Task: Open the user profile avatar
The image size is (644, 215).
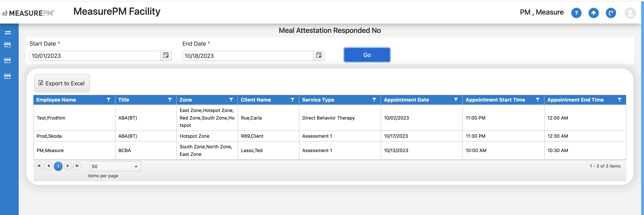Action: pyautogui.click(x=630, y=13)
